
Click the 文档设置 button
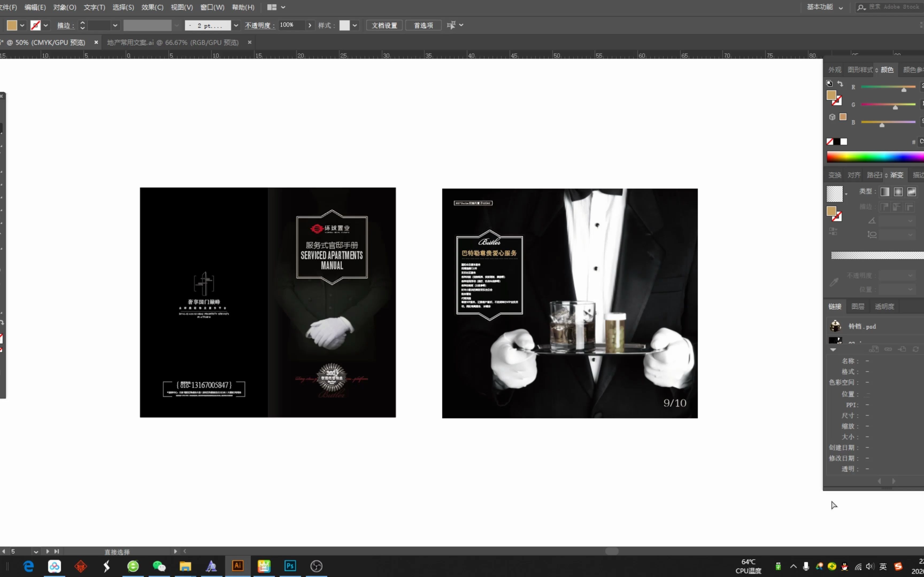coord(384,26)
